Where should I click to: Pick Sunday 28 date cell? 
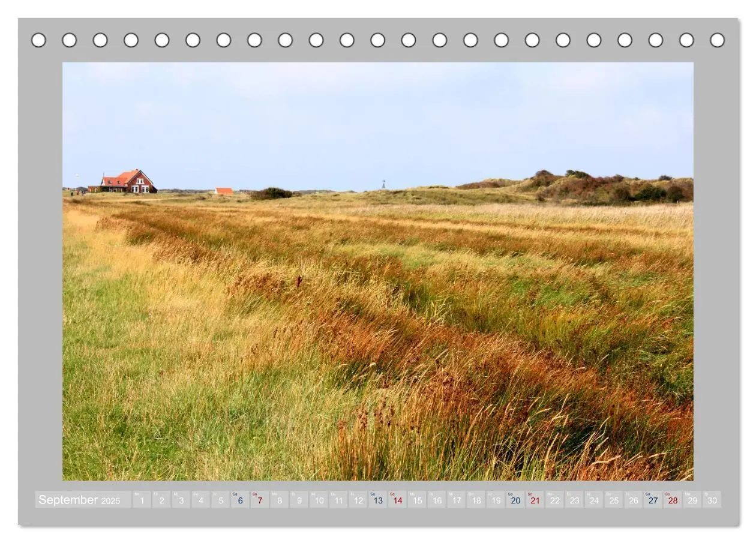pos(673,500)
